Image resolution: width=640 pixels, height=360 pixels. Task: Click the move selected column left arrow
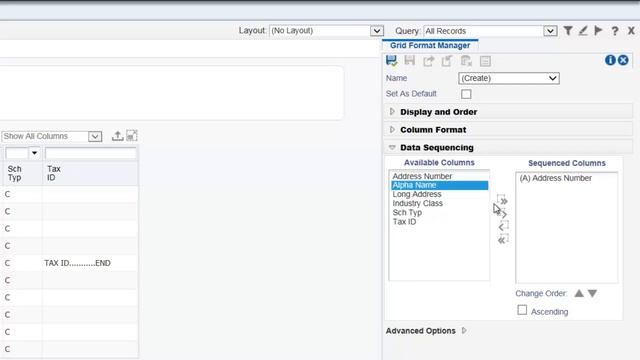click(503, 226)
